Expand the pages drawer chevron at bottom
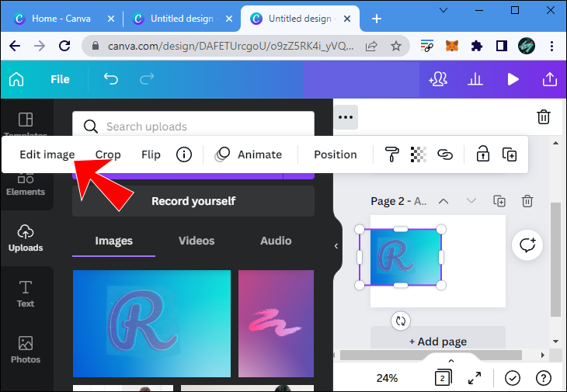This screenshot has width=567, height=392. click(x=451, y=361)
